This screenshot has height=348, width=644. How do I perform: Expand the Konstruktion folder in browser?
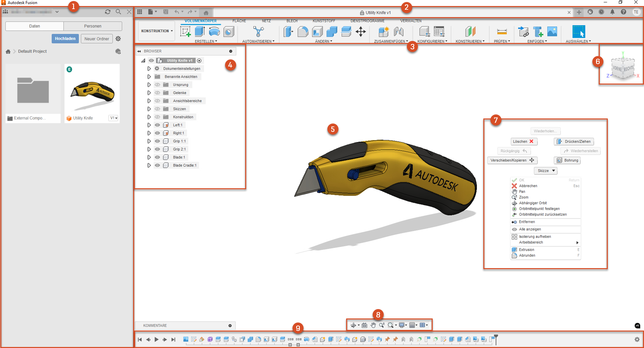click(149, 117)
